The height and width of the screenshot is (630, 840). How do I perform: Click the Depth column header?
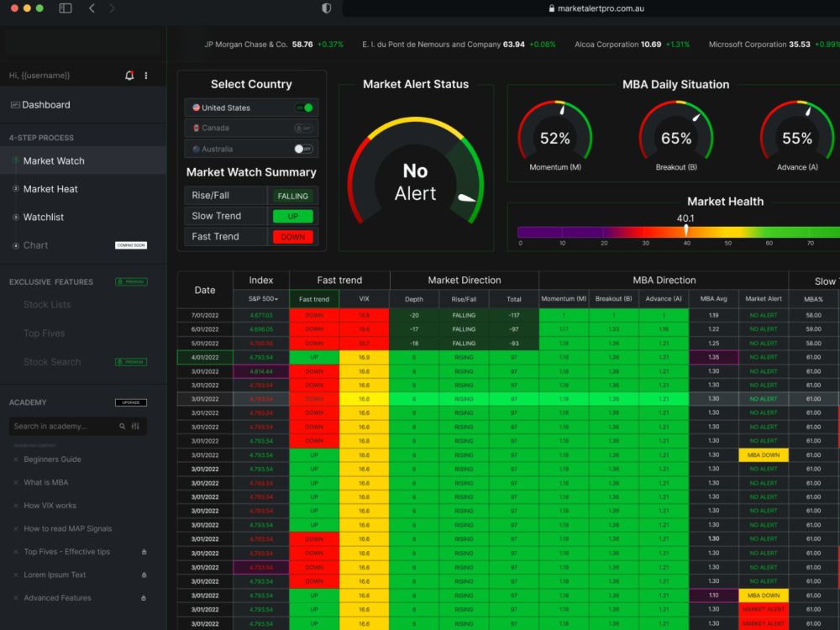coord(414,299)
